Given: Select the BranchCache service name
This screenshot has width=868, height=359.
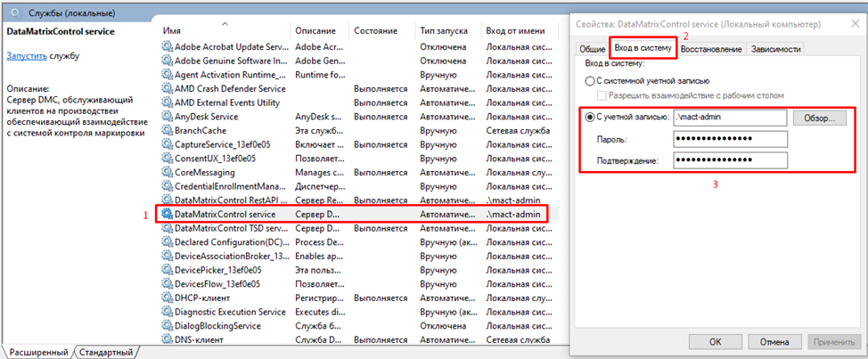Looking at the screenshot, I should [201, 131].
